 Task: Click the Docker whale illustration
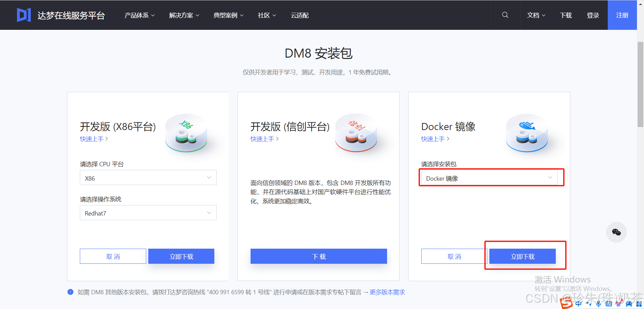527,133
